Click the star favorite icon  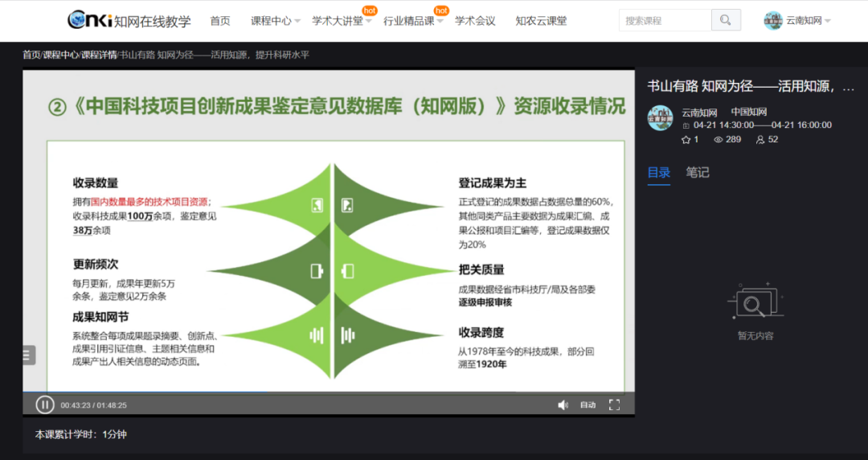click(686, 140)
